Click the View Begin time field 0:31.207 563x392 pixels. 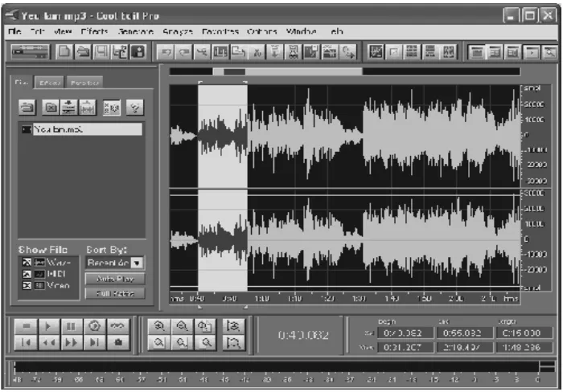tap(405, 348)
